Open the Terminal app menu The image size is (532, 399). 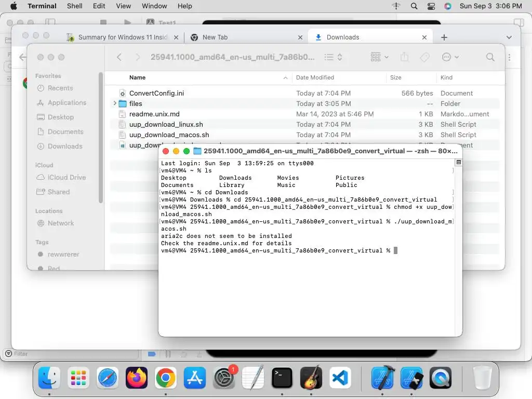(42, 6)
